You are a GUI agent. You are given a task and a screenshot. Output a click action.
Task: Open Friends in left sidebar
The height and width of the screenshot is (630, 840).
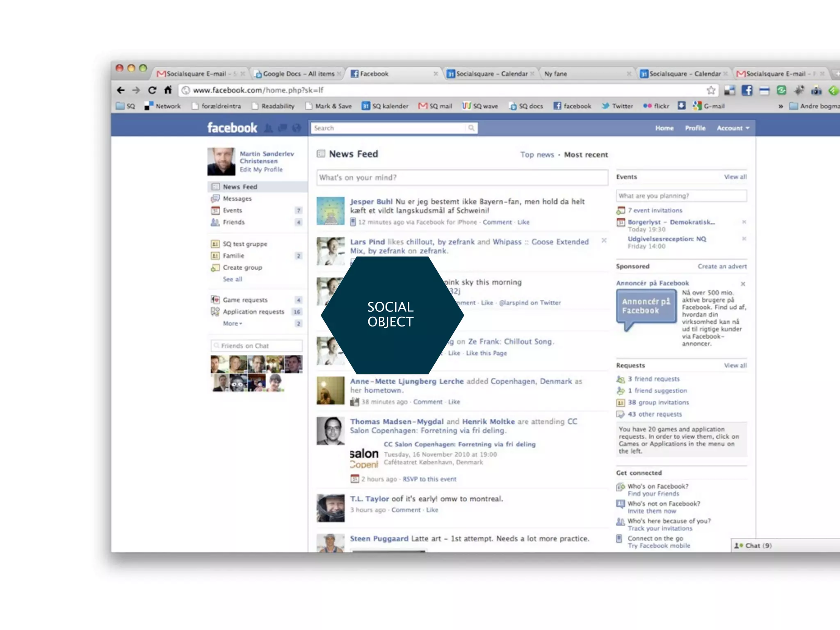point(233,222)
